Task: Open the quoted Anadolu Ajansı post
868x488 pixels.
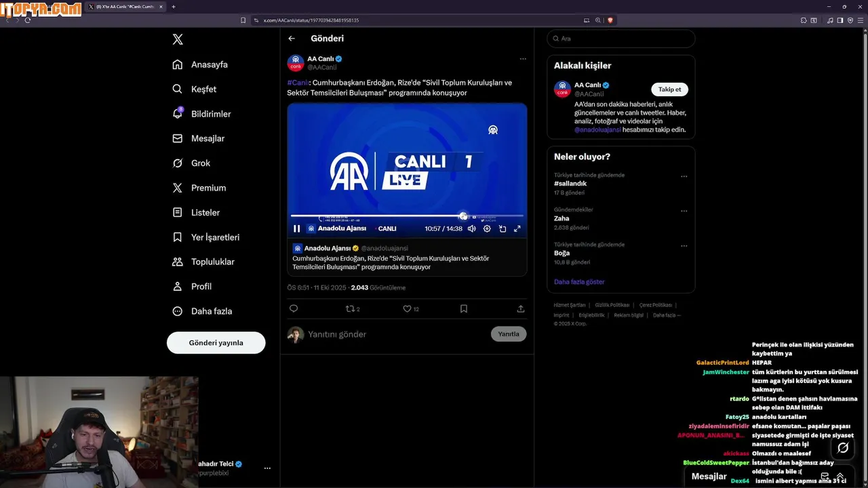Action: [407, 258]
